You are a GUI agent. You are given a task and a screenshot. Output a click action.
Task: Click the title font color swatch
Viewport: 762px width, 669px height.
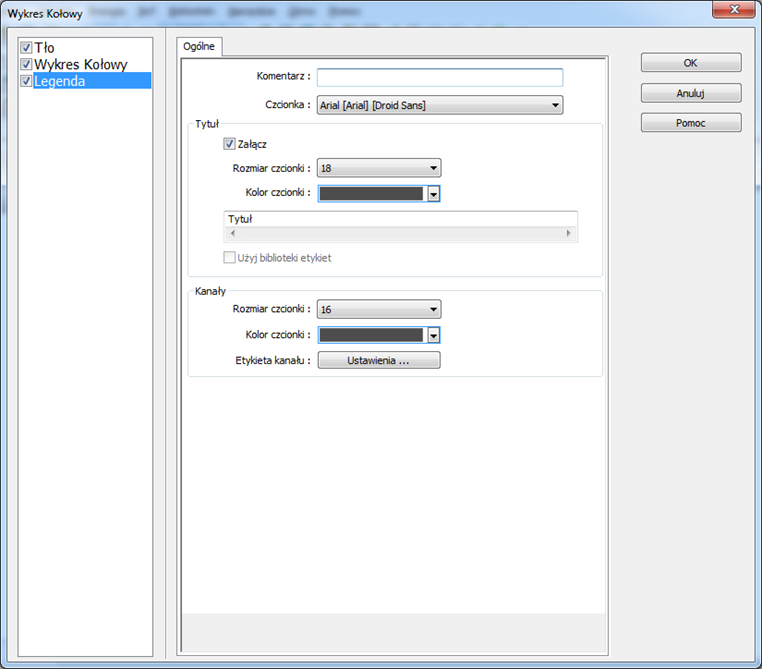pos(371,194)
